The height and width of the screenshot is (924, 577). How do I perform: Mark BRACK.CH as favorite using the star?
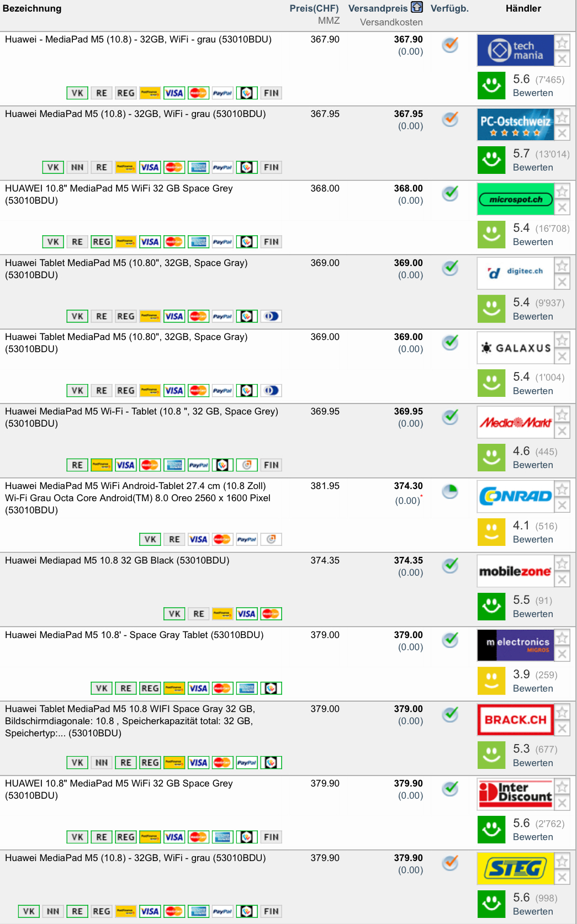point(562,712)
